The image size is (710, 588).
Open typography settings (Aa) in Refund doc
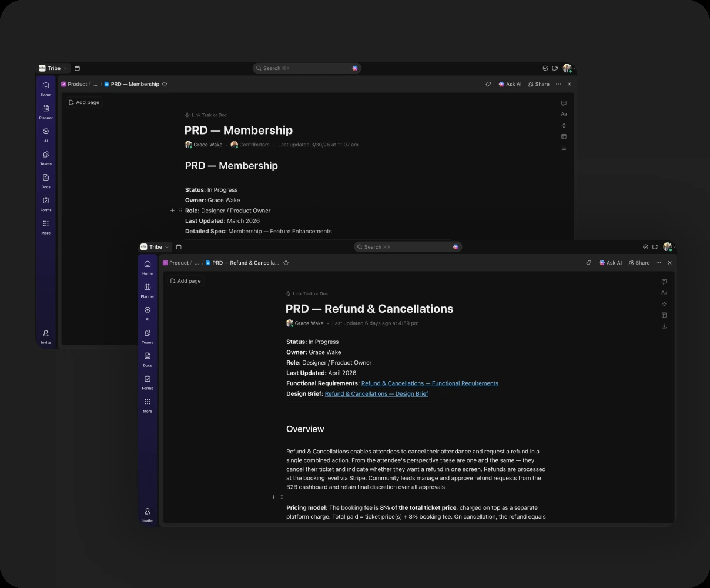coord(664,293)
